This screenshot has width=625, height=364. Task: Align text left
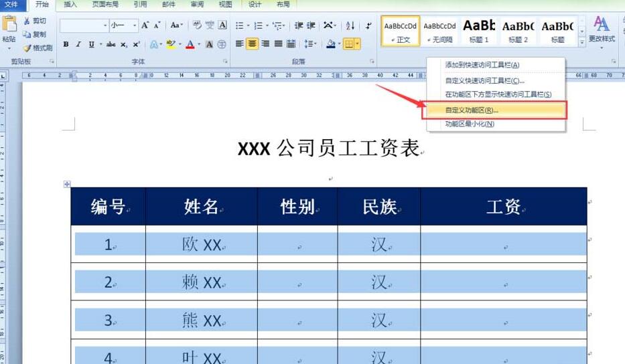[x=240, y=43]
